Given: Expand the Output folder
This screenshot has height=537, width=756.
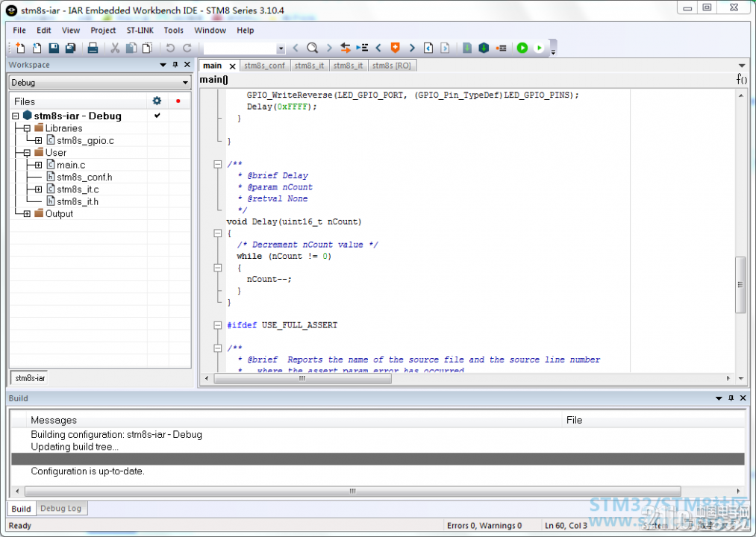Looking at the screenshot, I should [x=27, y=214].
